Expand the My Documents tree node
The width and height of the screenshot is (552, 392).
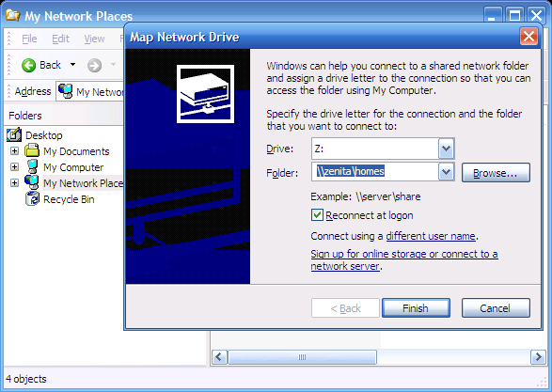click(14, 151)
